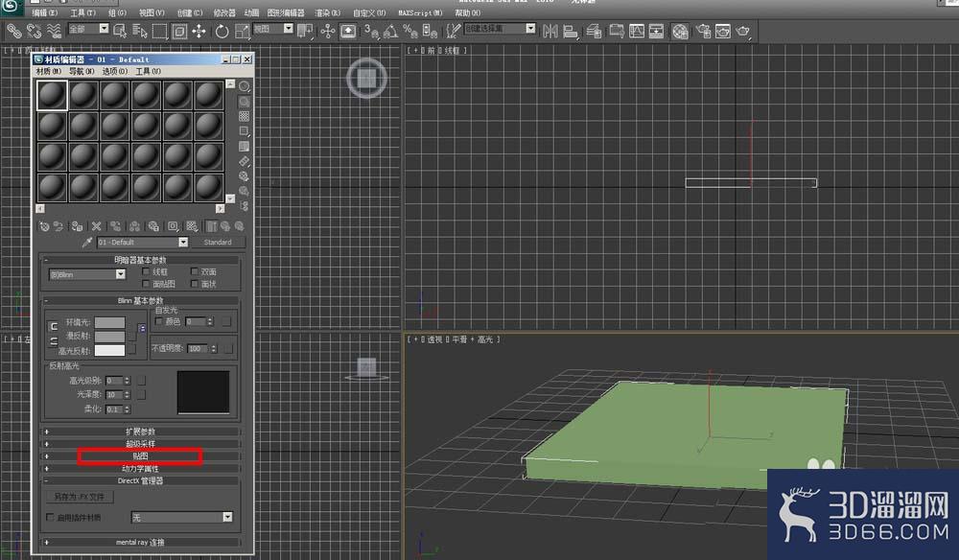
Task: Open the 选项(O) menu in Material Editor
Action: click(x=114, y=72)
